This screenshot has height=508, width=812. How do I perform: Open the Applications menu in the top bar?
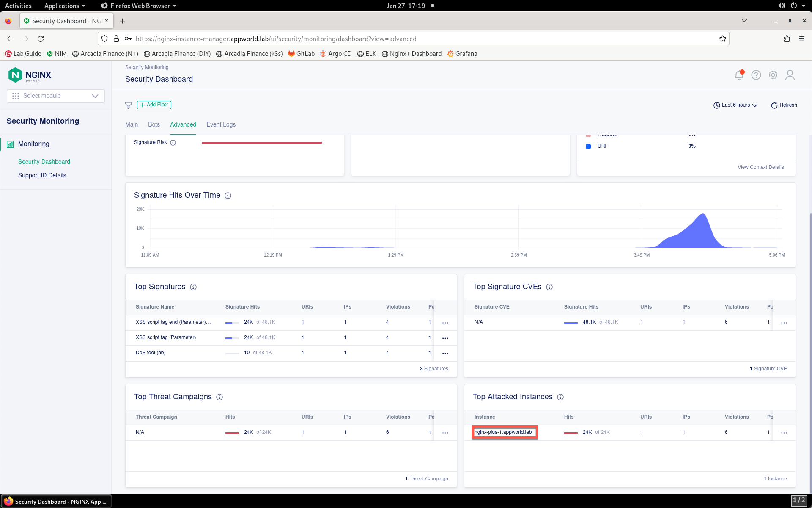click(x=65, y=6)
